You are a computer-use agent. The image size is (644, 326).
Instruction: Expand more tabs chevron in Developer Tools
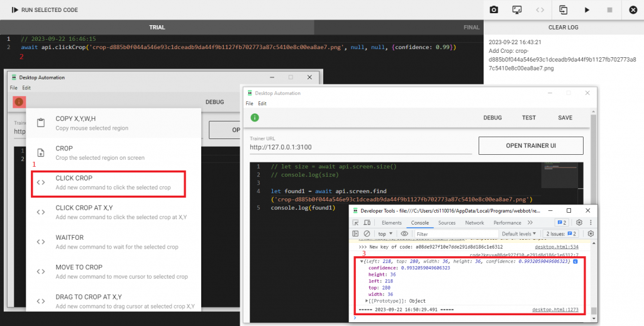pos(530,223)
